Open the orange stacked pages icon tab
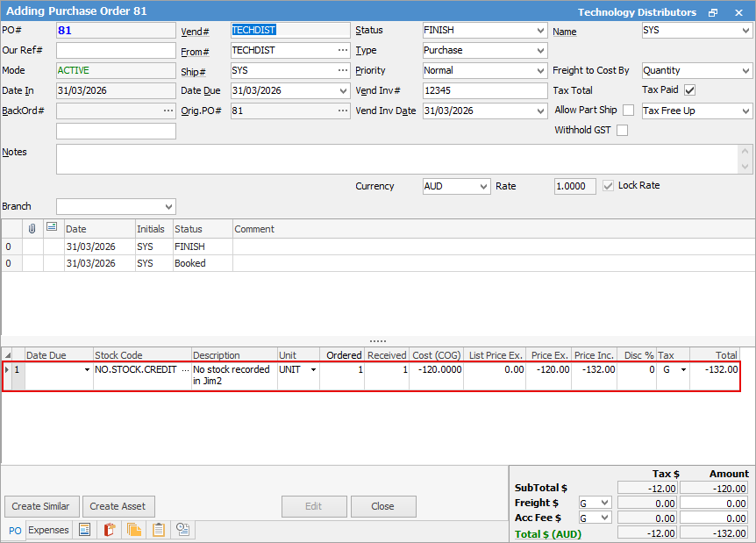Viewport: 756px width, 543px height. (x=134, y=530)
